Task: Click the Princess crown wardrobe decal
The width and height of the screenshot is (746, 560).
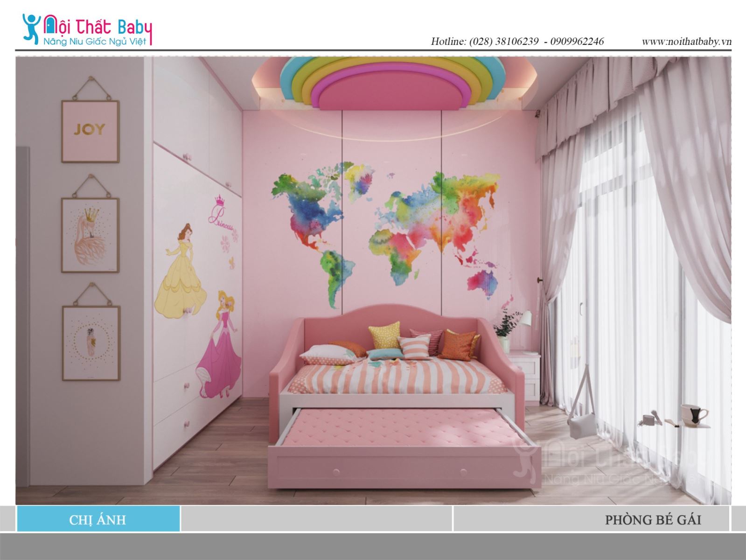Action: 220,214
